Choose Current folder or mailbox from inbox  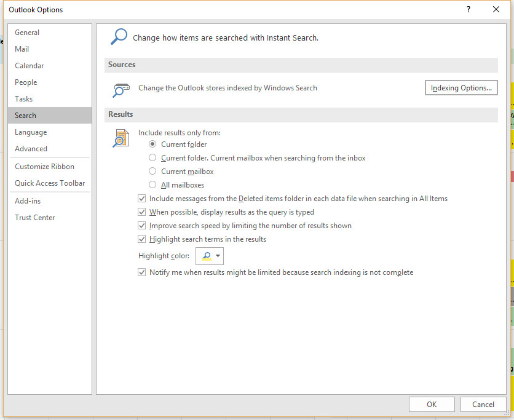152,157
